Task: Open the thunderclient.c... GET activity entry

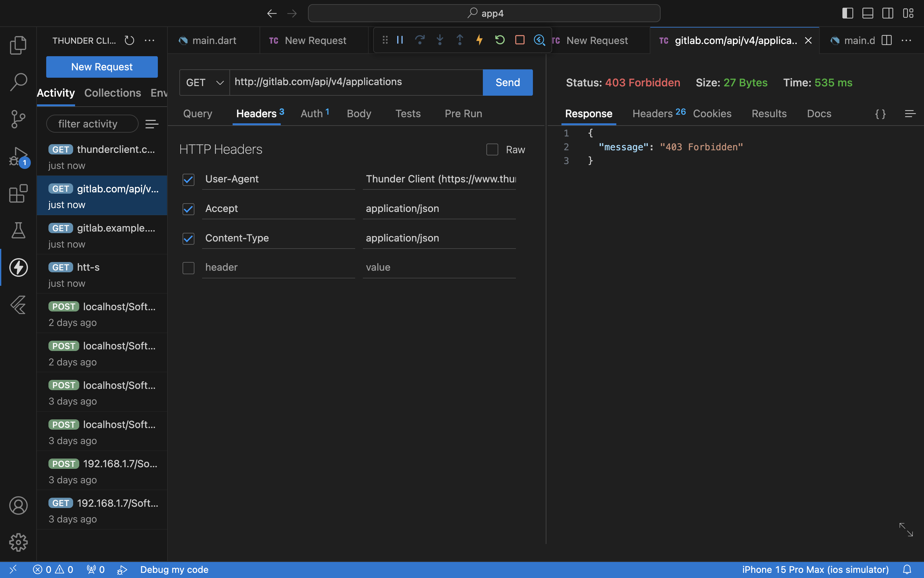Action: [x=102, y=157]
